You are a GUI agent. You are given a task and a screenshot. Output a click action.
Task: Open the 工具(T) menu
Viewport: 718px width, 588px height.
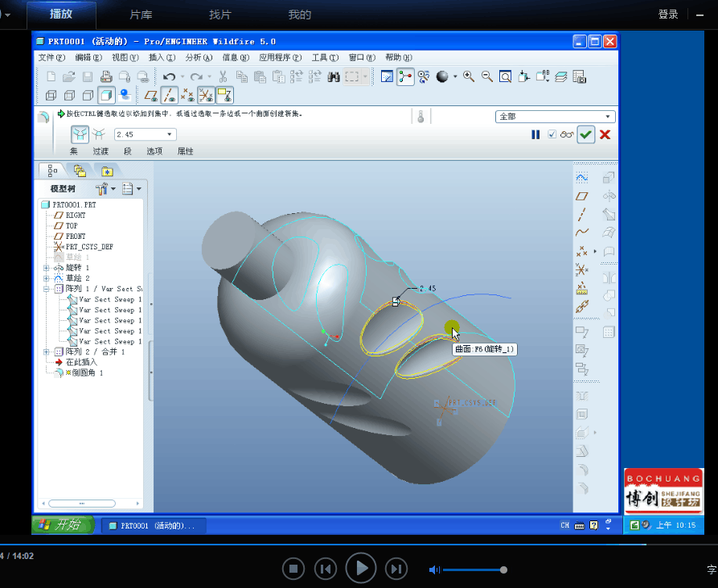click(x=325, y=57)
